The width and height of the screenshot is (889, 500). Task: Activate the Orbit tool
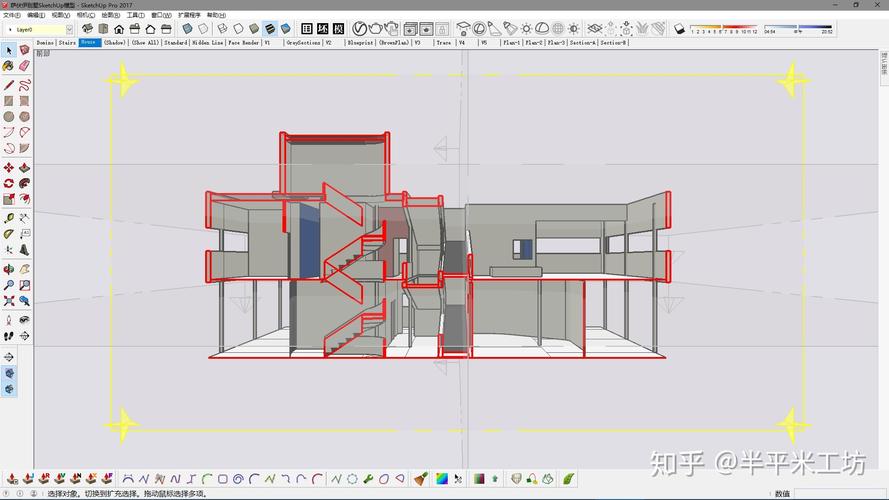tap(9, 269)
